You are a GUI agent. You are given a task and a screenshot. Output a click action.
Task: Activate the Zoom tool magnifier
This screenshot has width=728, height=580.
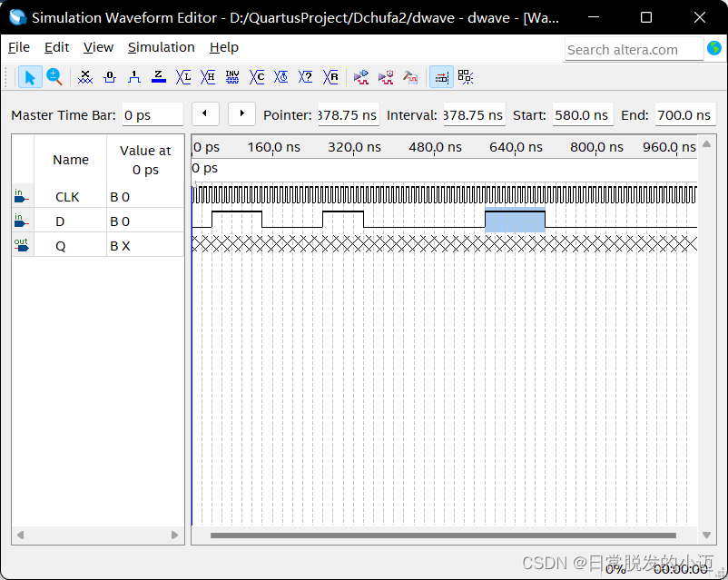pyautogui.click(x=54, y=77)
